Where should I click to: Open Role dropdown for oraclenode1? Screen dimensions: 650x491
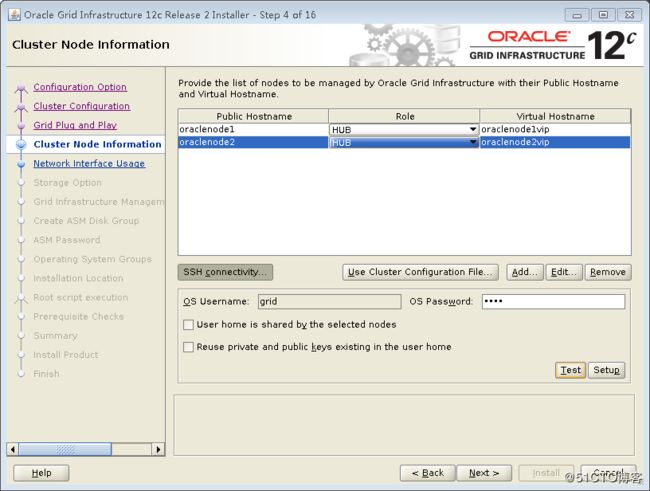tap(473, 129)
